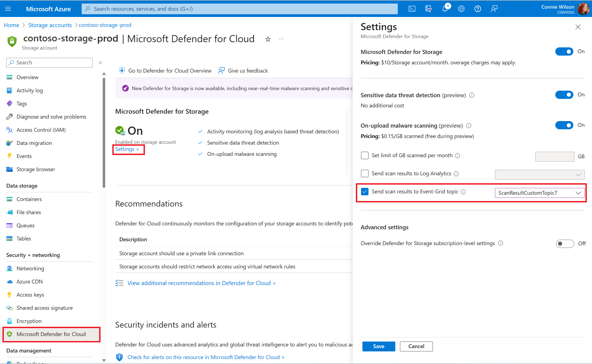The height and width of the screenshot is (364, 592).
Task: Open the notifications bell
Action: point(445,9)
